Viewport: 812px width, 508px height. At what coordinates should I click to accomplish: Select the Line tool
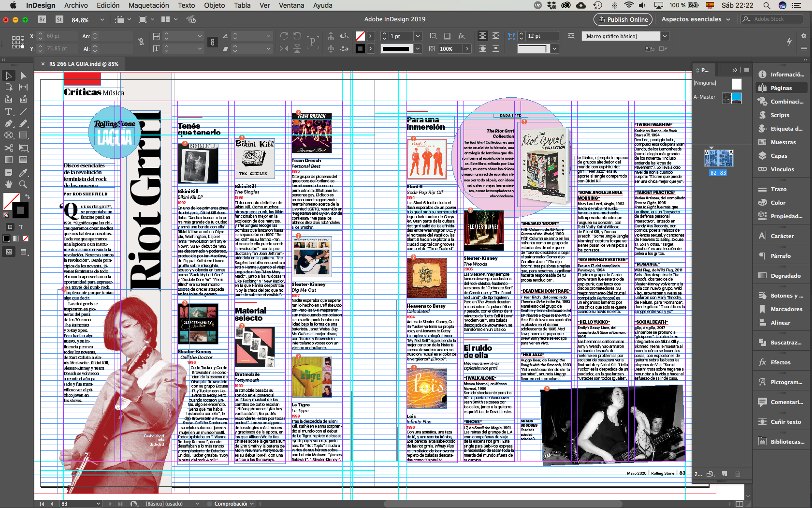click(23, 112)
